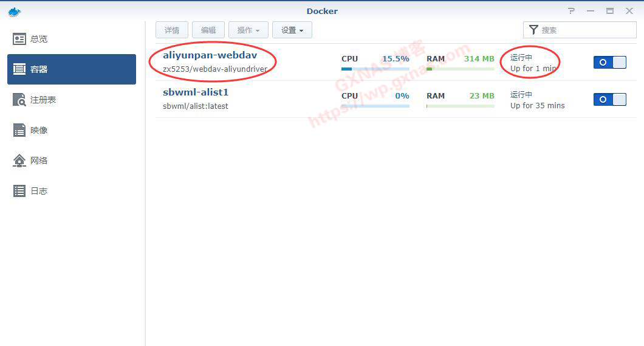Switch to the 总览 overview tab
This screenshot has width=644, height=346.
(72, 39)
